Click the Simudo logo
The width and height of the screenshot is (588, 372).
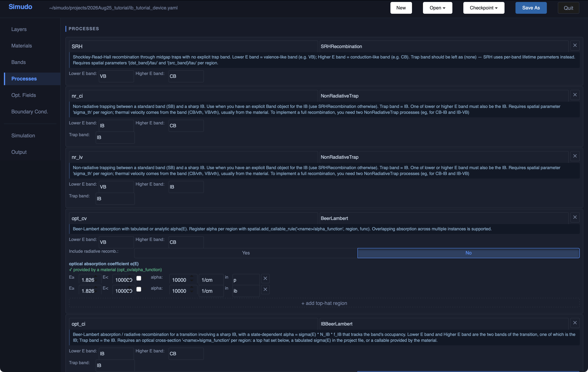click(20, 7)
